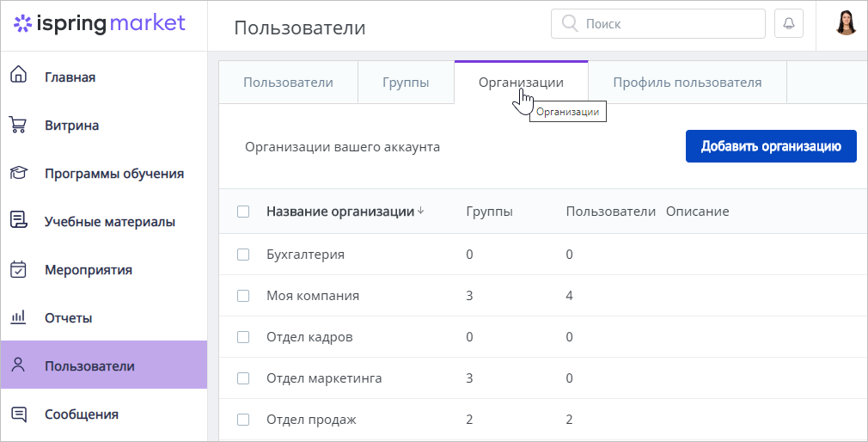Open the user avatar profile picture
This screenshot has height=442, width=868.
click(x=846, y=23)
